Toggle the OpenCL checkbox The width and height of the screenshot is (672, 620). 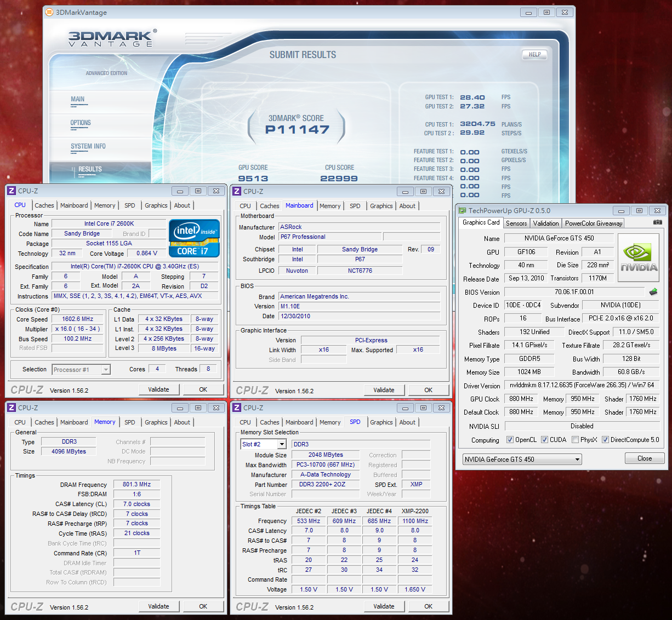(510, 440)
